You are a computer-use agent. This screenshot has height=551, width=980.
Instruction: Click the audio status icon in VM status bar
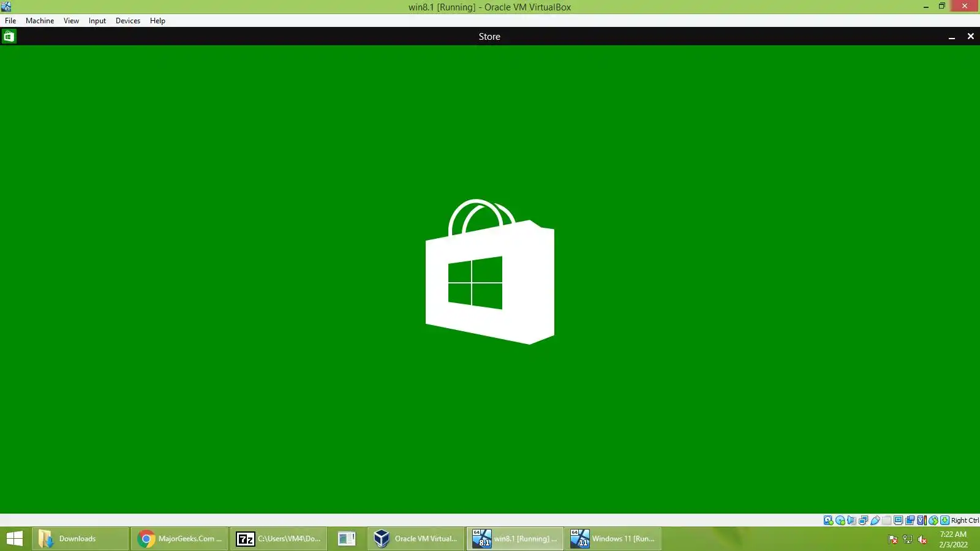click(x=851, y=520)
